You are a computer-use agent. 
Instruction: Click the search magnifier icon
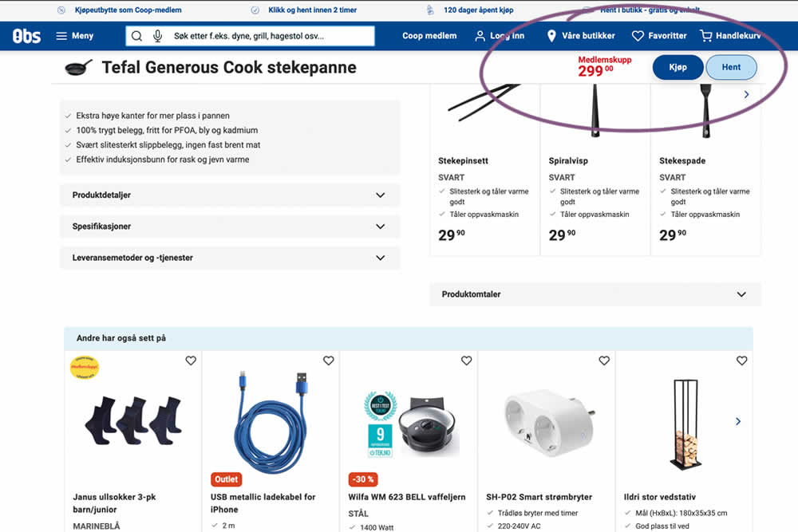pyautogui.click(x=137, y=36)
